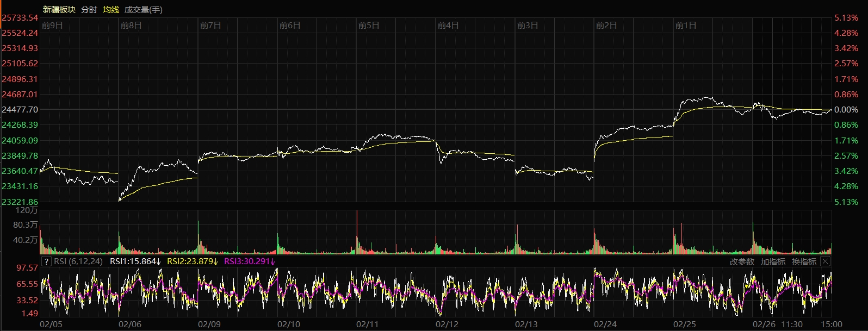Select the 分时 chart label
The width and height of the screenshot is (868, 331).
[x=89, y=10]
